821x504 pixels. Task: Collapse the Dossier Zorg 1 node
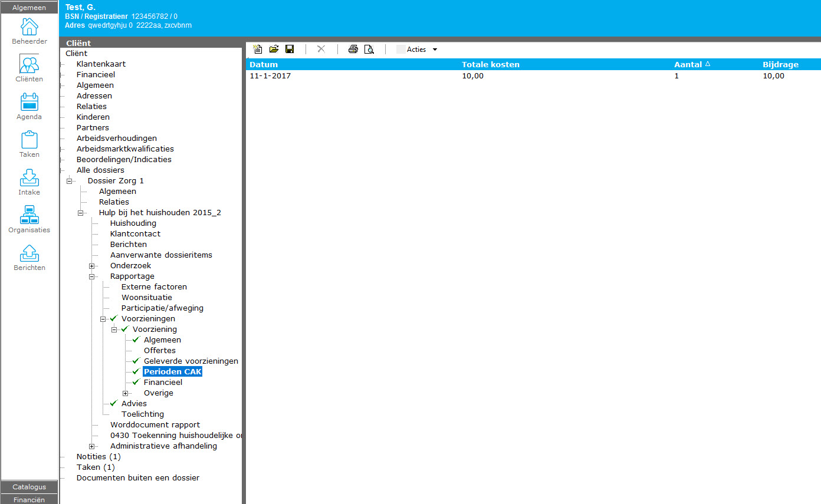click(x=70, y=181)
